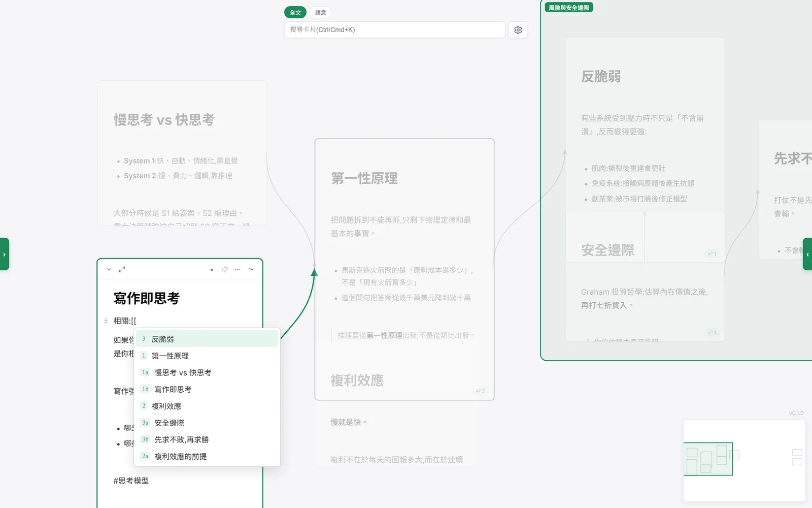Click the 第一性原理 card title
The image size is (812, 508).
point(364,178)
